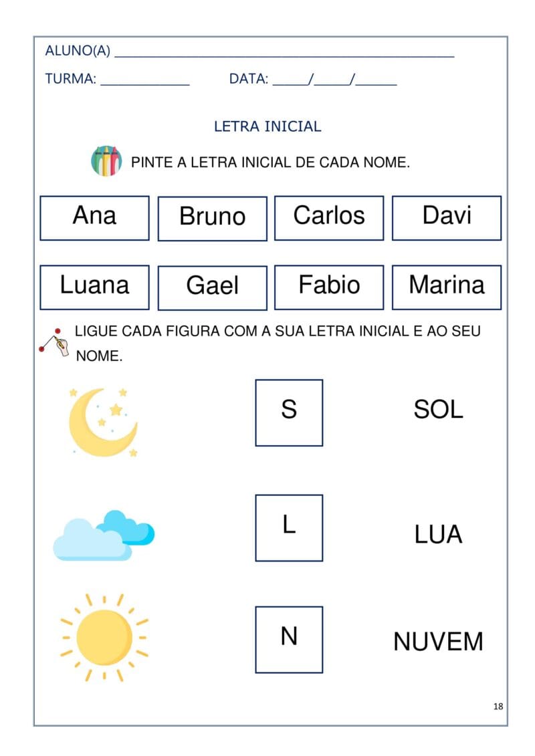The width and height of the screenshot is (535, 756).
Task: Click the name box Bruno
Action: [212, 219]
